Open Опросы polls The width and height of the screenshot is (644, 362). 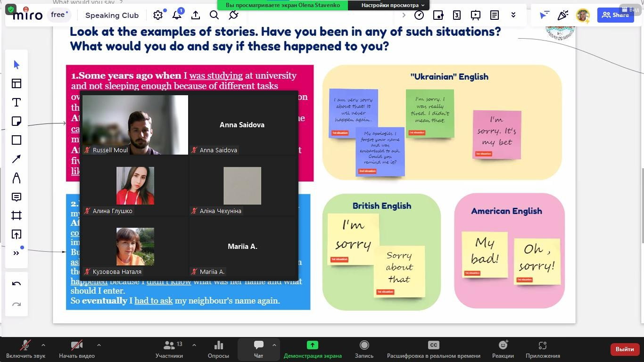[x=218, y=350]
